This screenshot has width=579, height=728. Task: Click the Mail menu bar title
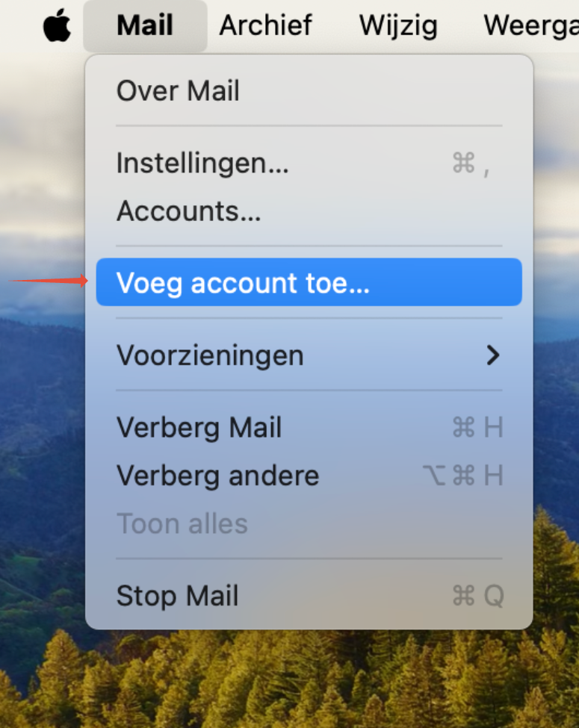point(145,25)
